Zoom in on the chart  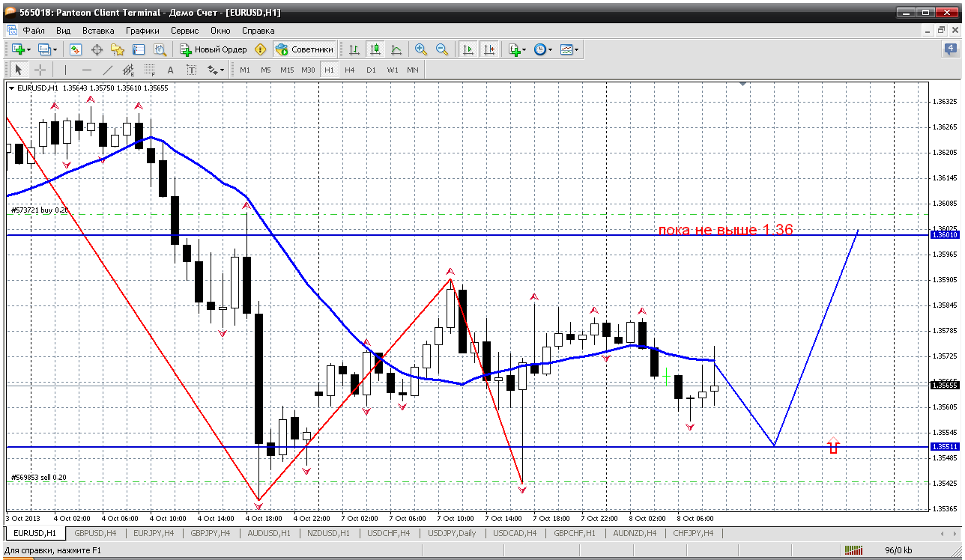(421, 49)
